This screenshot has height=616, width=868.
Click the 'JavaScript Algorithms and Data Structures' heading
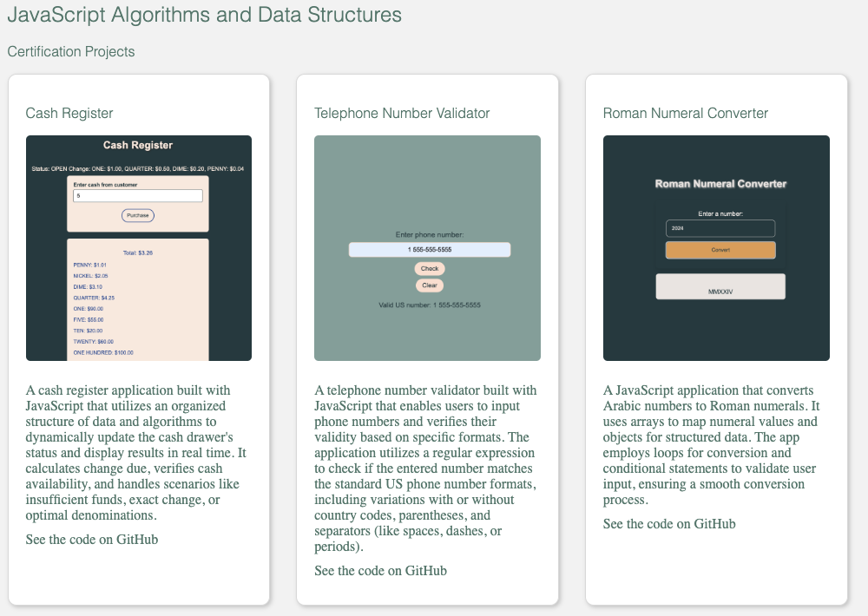[x=204, y=15]
